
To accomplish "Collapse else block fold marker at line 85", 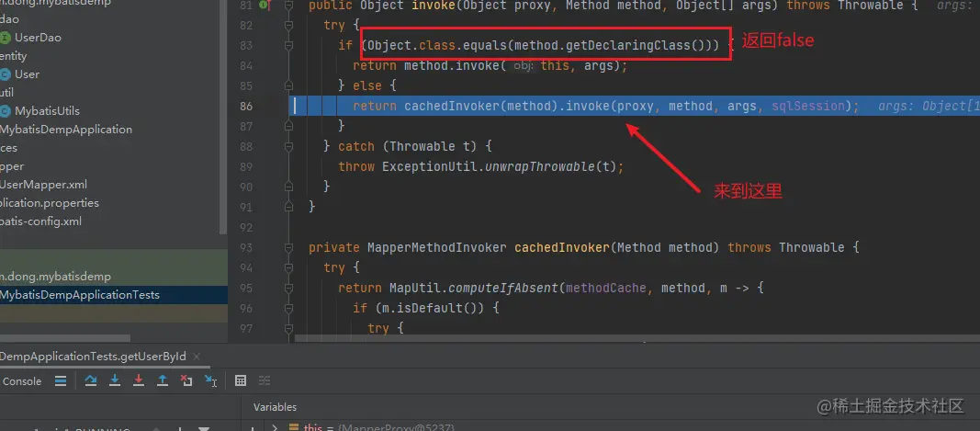I will 288,85.
